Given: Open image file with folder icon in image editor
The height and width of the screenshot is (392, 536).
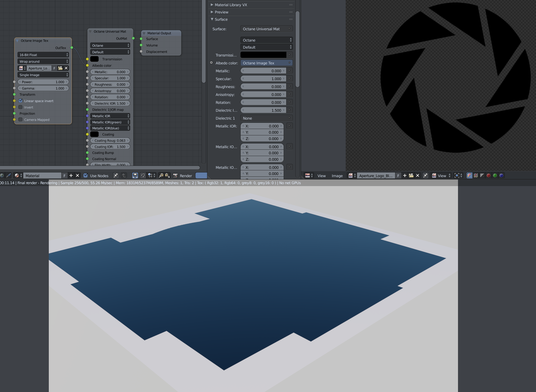Looking at the screenshot, I should coord(411,176).
